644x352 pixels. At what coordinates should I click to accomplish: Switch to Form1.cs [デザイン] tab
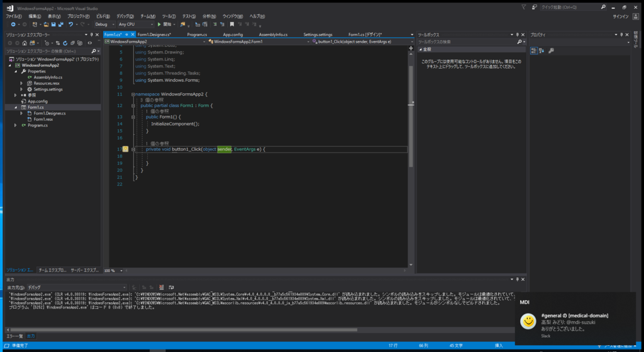point(365,35)
